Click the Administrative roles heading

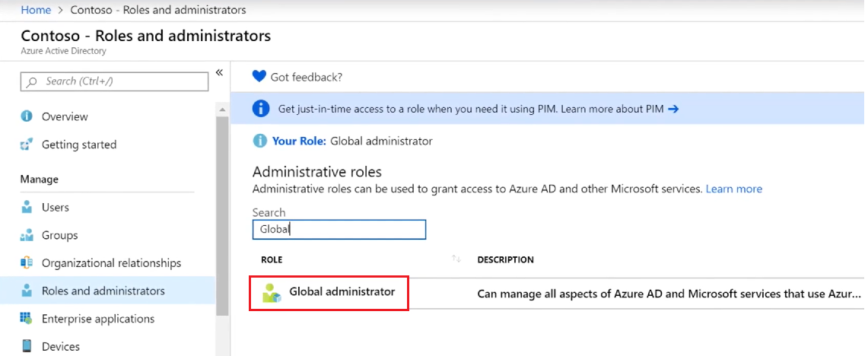[x=317, y=172]
